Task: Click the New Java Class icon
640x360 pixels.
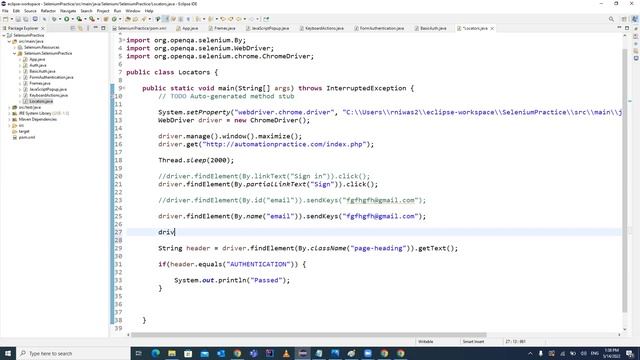Action: [114, 19]
